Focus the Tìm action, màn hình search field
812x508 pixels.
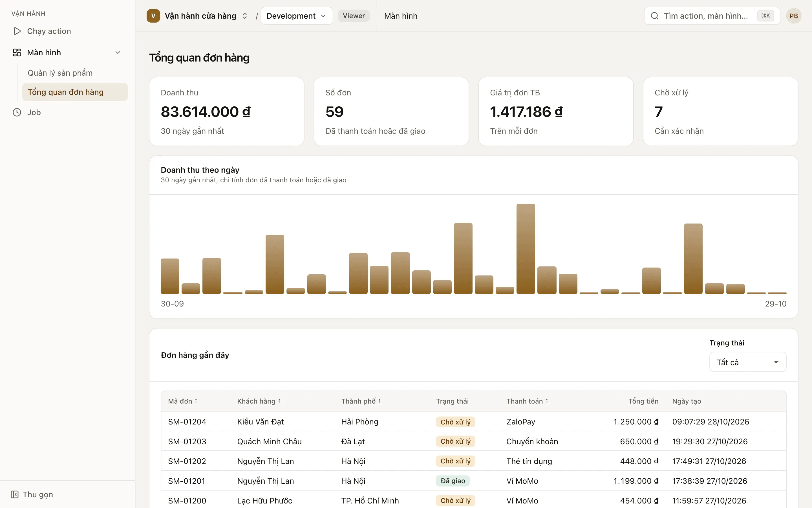712,16
